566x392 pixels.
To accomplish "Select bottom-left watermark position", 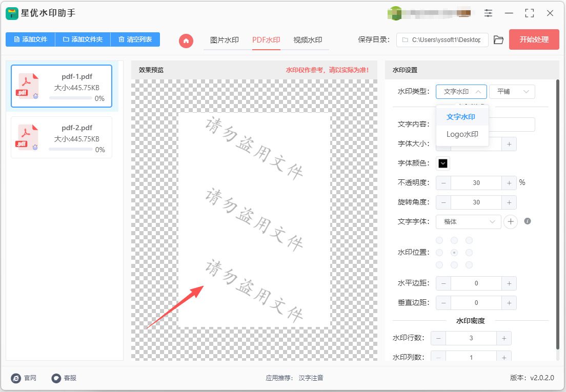I will tap(439, 265).
